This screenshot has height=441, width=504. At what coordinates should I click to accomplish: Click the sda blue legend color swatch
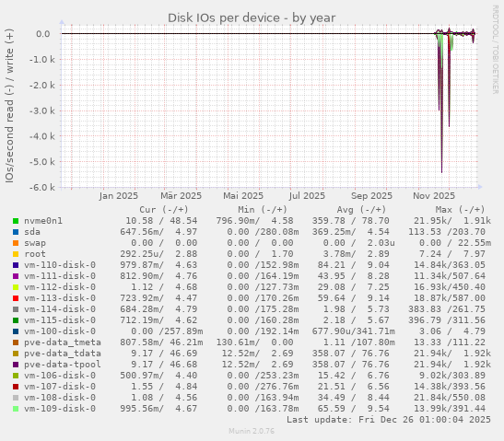16,232
